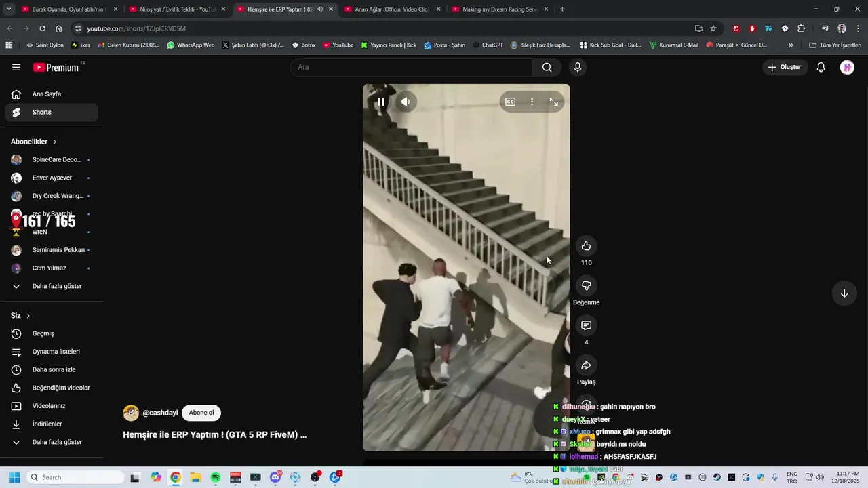Share the Short via Paylaş

587,365
